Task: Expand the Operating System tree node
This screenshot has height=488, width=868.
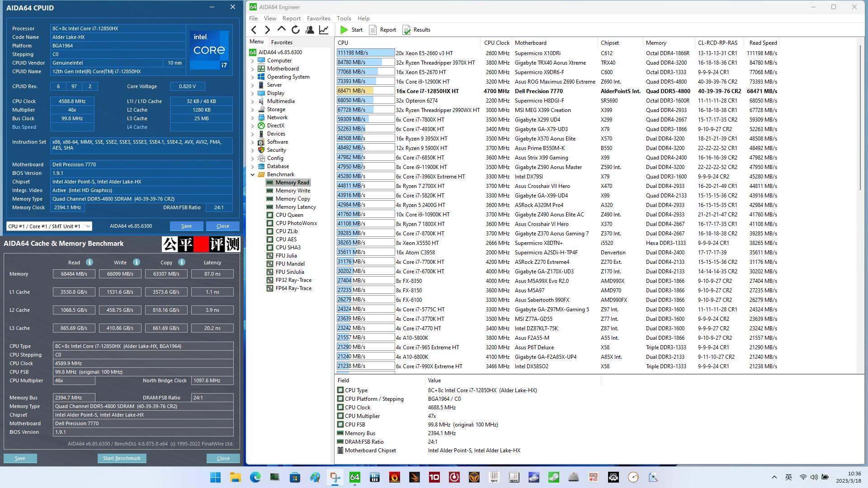Action: point(253,77)
